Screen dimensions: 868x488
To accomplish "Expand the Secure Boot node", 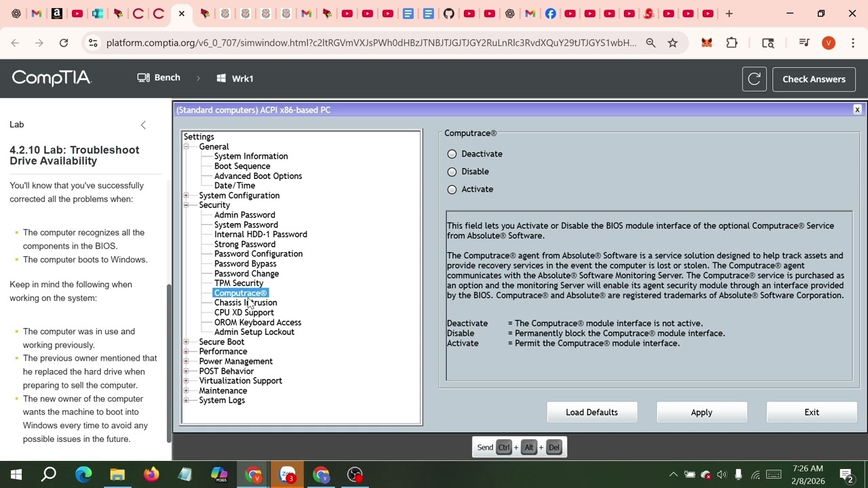I will point(186,342).
